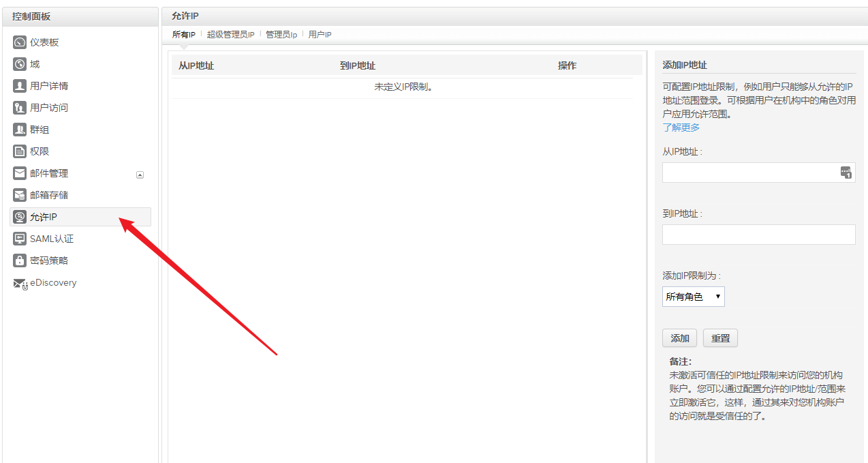Click the 控制面板 sidebar header
868x463 pixels.
(x=31, y=16)
